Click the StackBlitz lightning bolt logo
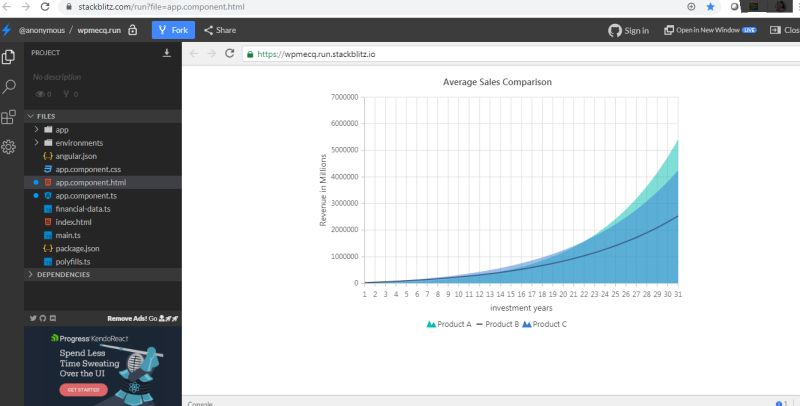The height and width of the screenshot is (406, 800). pyautogui.click(x=6, y=30)
